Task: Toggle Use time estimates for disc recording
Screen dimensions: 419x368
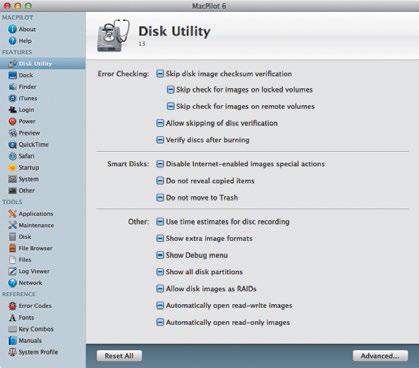Action: 160,221
